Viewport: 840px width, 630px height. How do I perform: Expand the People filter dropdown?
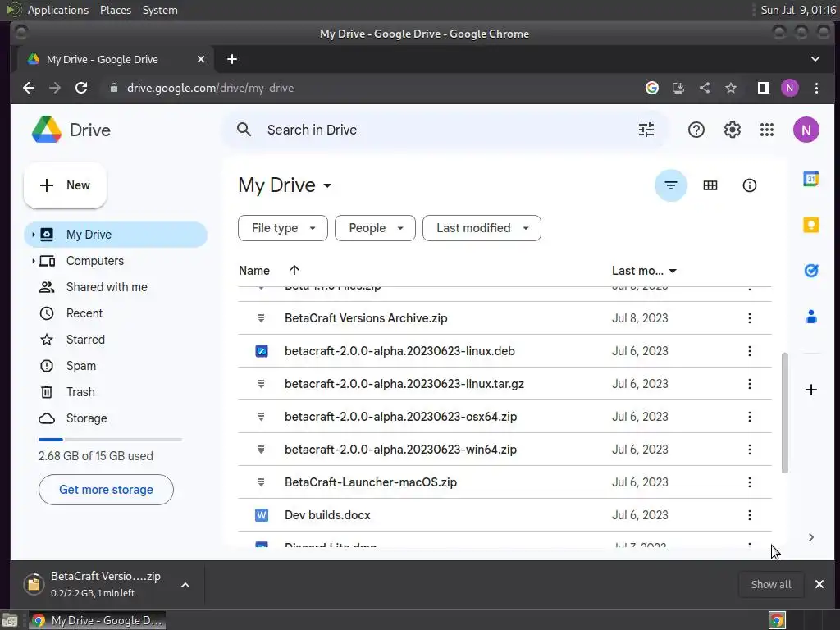click(375, 228)
